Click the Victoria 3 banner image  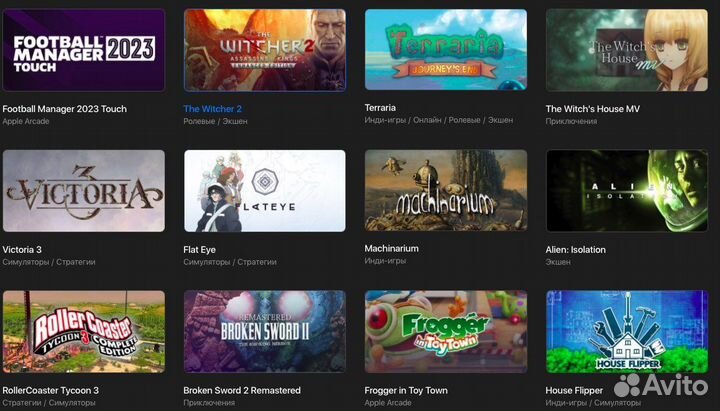coord(84,191)
